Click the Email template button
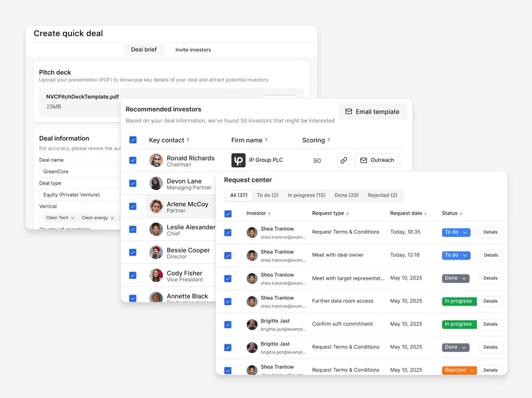532x398 pixels. (x=372, y=112)
